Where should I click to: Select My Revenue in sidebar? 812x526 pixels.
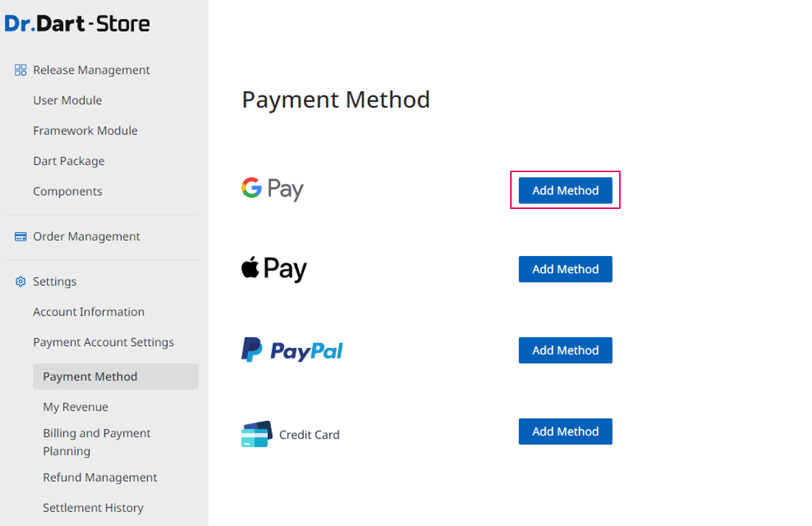click(76, 408)
